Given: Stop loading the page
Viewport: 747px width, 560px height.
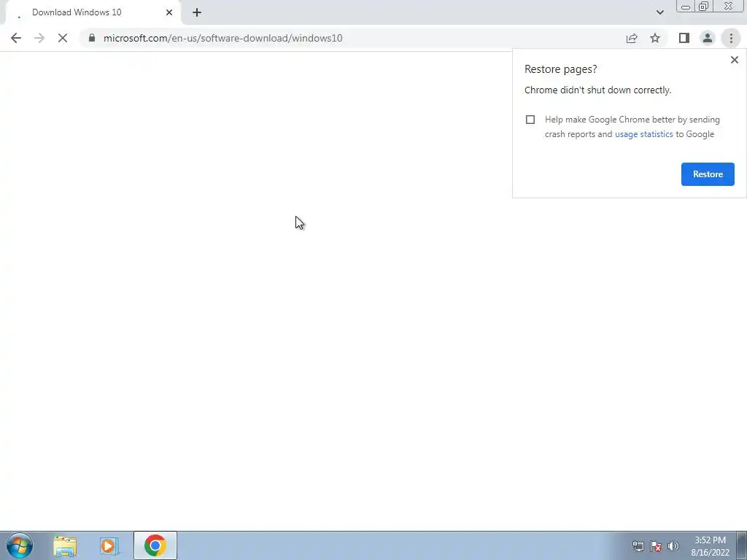Looking at the screenshot, I should tap(63, 38).
